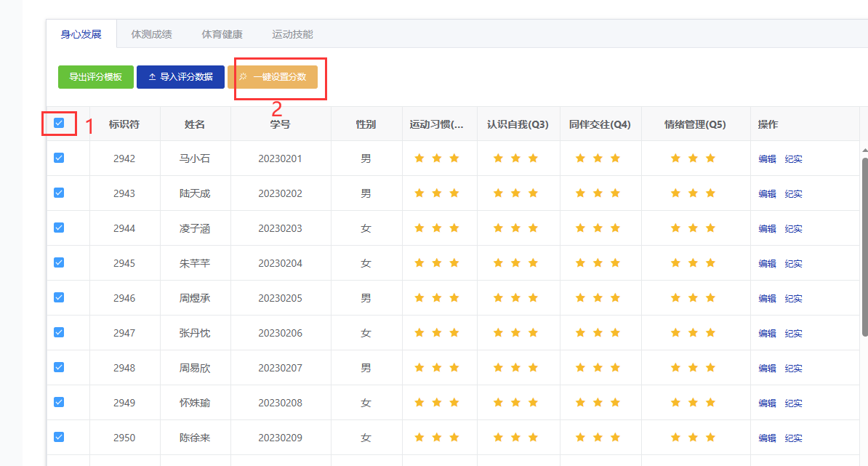868x466 pixels.
Task: Click 编辑 link for 陈徐来
Action: click(767, 438)
